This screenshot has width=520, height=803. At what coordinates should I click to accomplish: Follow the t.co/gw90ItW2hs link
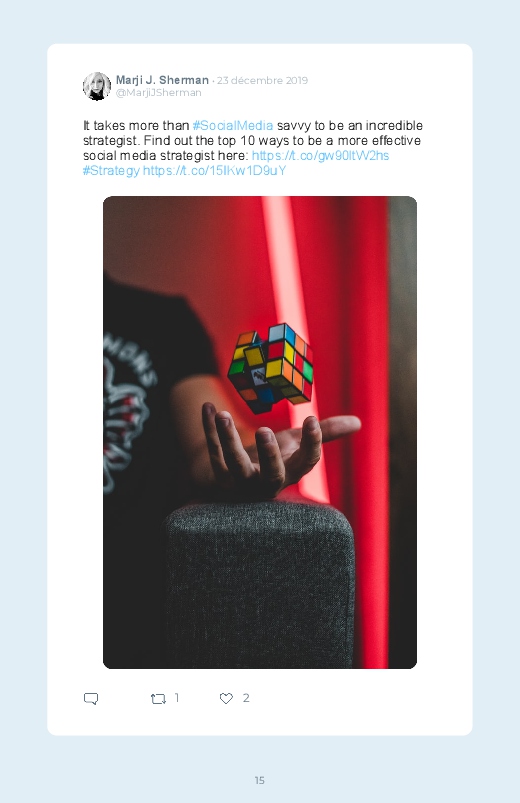(x=320, y=156)
